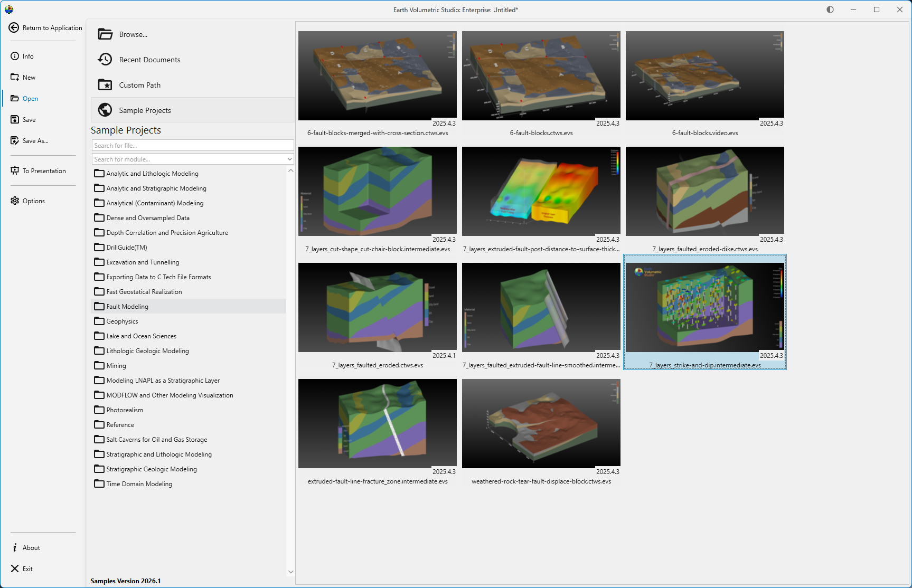Click the Sample Projects globe icon
912x588 pixels.
tap(105, 110)
